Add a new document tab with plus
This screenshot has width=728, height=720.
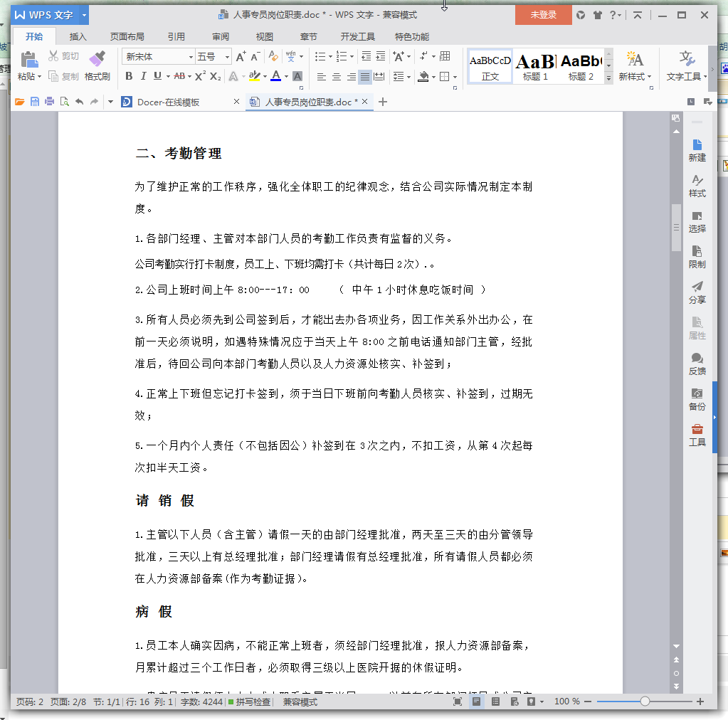tap(383, 102)
